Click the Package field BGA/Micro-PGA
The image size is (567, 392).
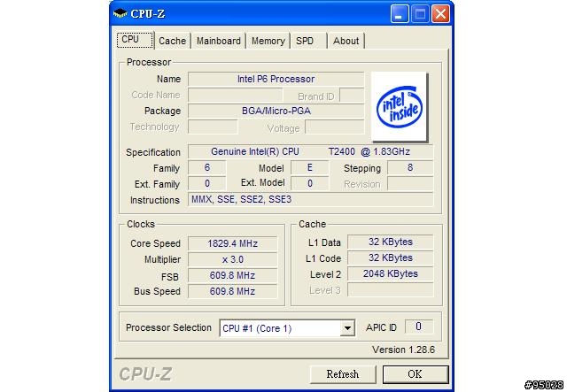pyautogui.click(x=276, y=111)
